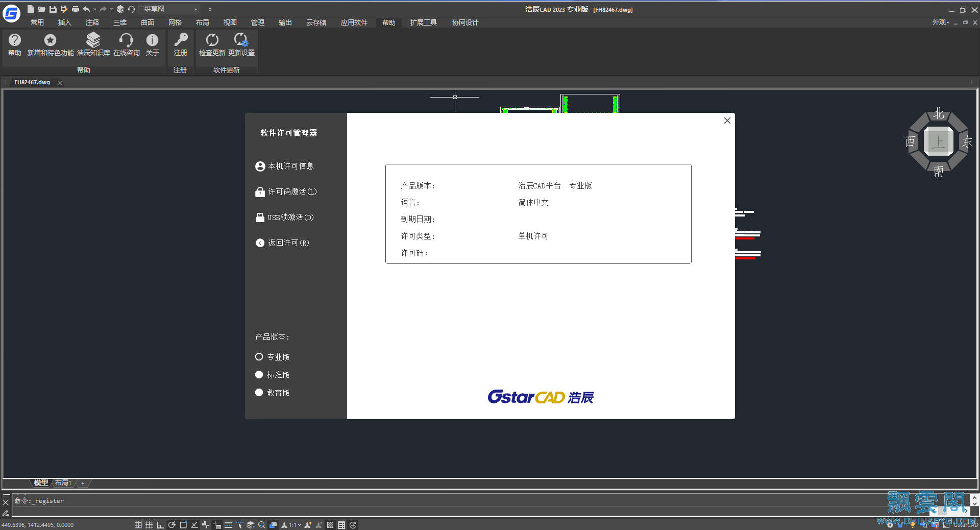Switch to 常用 ribbon tab
Screen dimensions: 980x530
click(37, 22)
